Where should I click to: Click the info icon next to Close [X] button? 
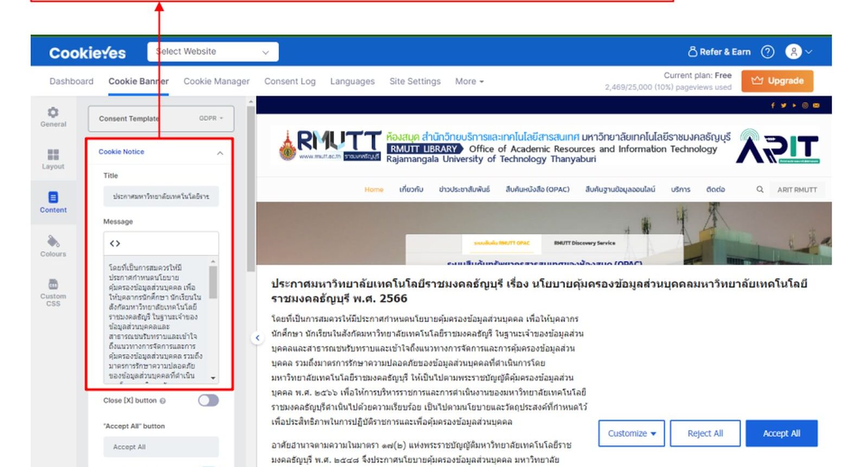[x=163, y=401]
